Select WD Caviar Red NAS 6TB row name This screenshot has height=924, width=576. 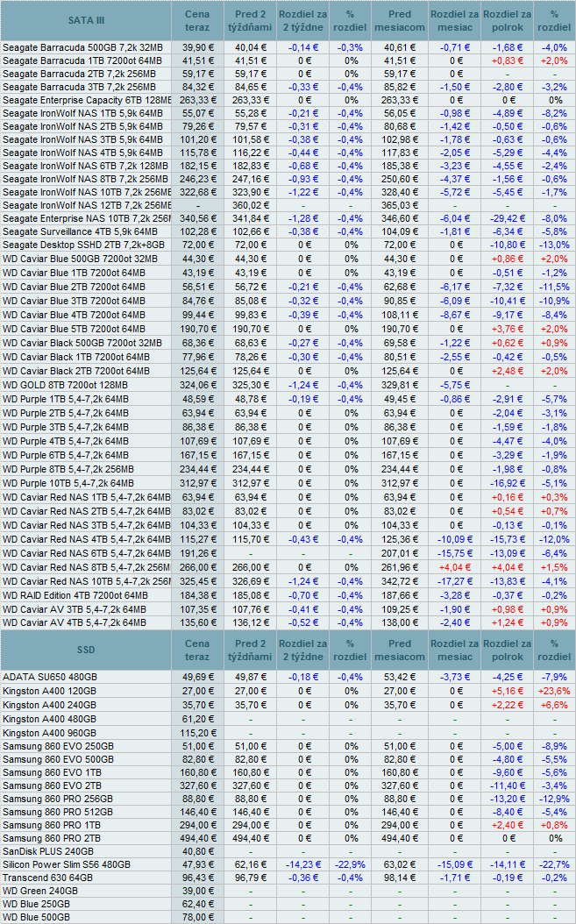[x=87, y=553]
